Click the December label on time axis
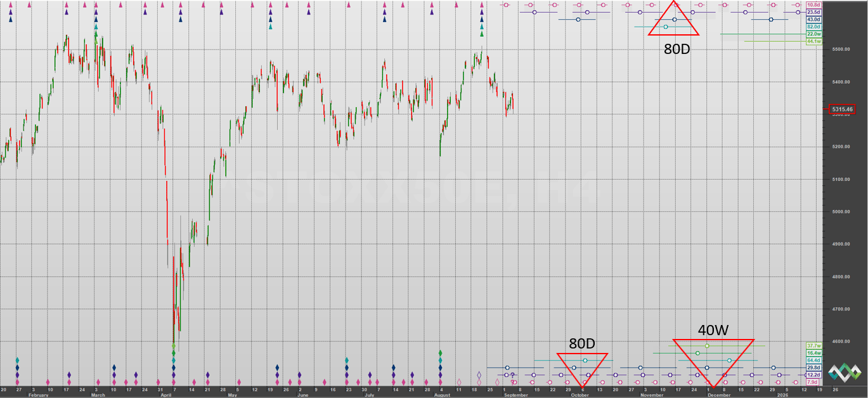The image size is (868, 398). [720, 395]
